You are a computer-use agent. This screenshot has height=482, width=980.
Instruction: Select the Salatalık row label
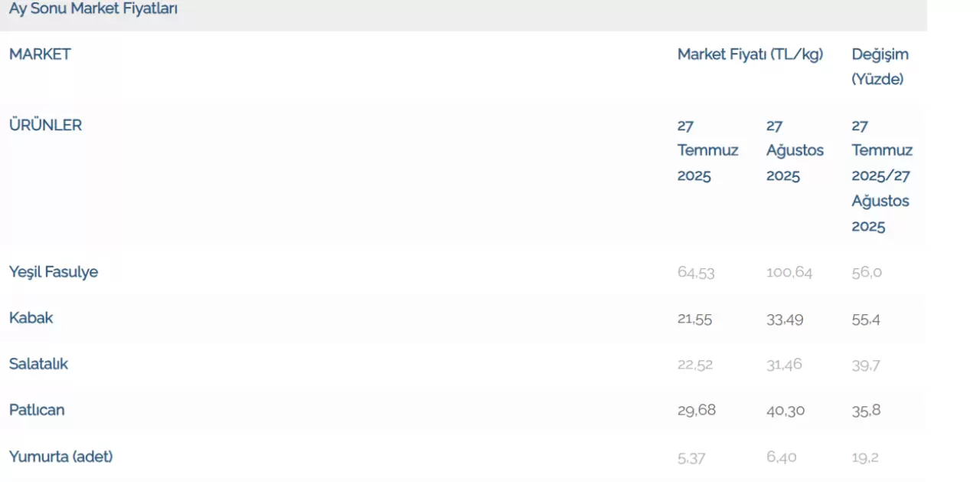click(x=38, y=364)
